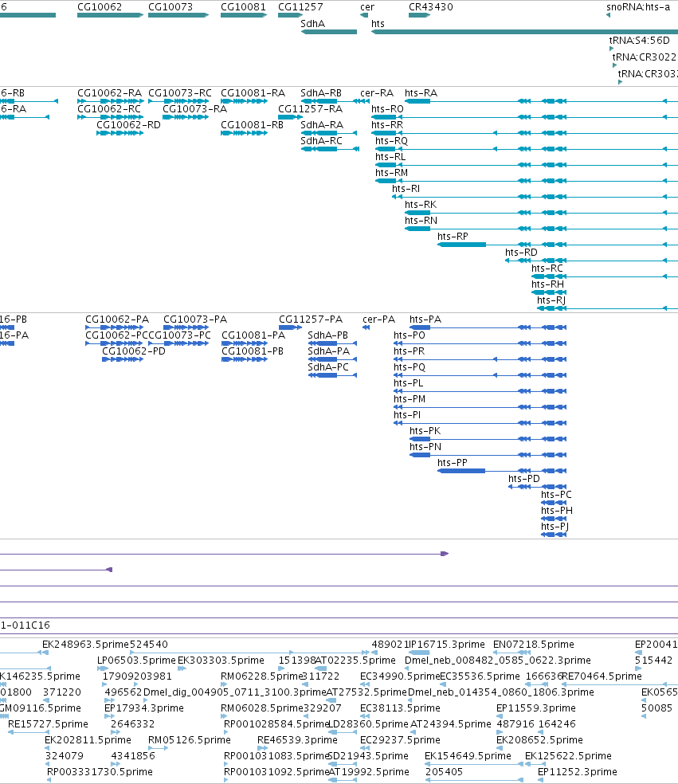This screenshot has width=678, height=784.
Task: Click the EP11252.3prime EST label
Action: 578,773
